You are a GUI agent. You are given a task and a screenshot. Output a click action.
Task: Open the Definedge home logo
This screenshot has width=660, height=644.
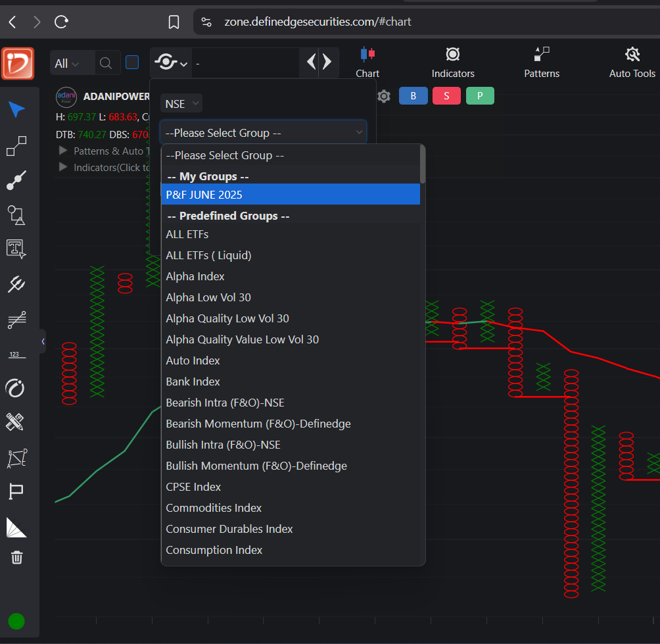click(x=18, y=64)
